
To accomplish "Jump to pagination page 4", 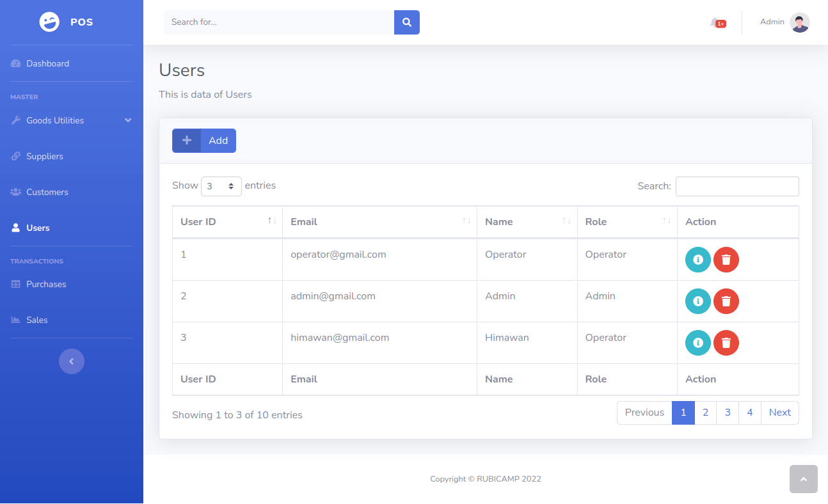I will coord(750,413).
